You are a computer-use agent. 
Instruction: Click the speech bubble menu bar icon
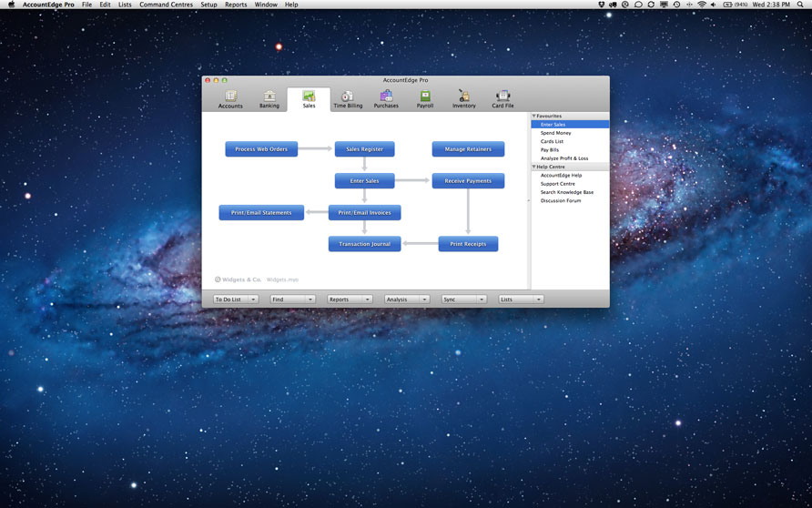(x=638, y=5)
